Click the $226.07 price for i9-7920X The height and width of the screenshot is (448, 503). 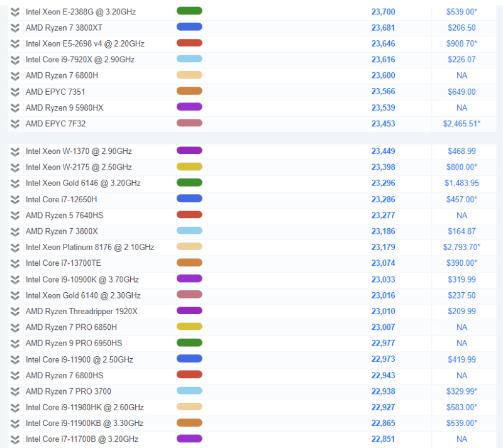pos(462,60)
